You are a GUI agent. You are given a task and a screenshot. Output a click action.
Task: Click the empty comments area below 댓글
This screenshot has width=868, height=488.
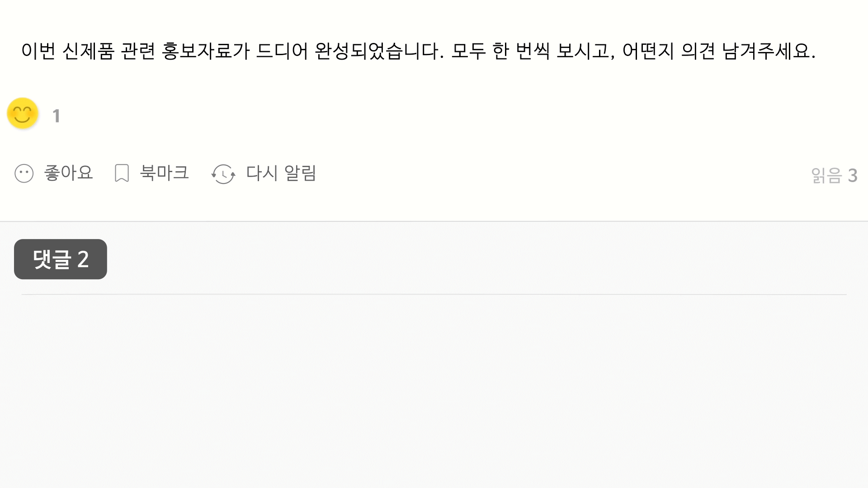(434, 389)
